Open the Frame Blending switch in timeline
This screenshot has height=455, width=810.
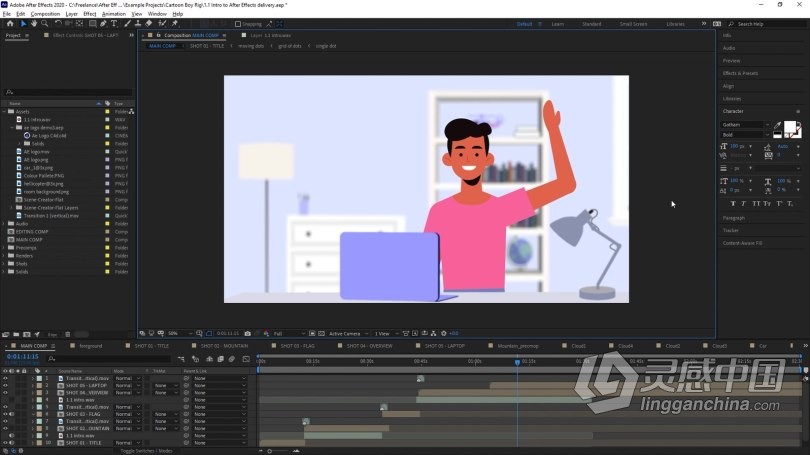[x=221, y=359]
